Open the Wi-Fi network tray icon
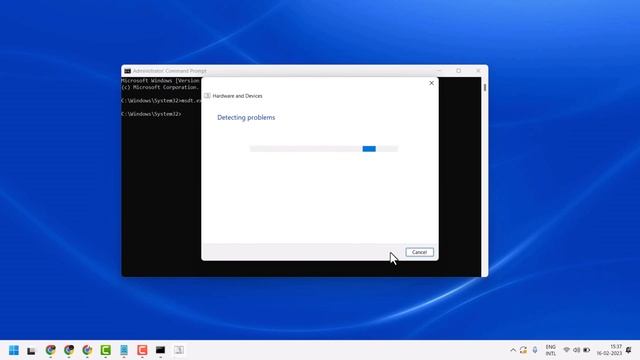The width and height of the screenshot is (640, 360). [x=567, y=350]
